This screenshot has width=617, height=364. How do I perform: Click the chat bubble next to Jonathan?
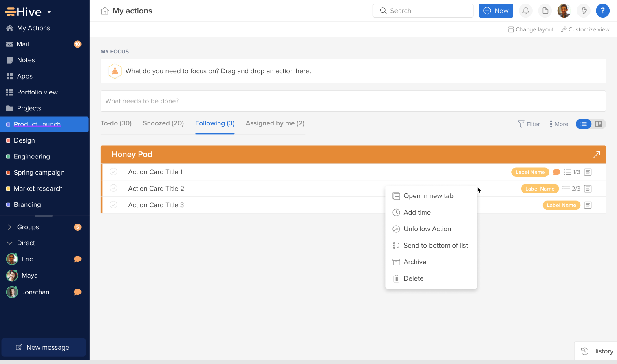[77, 292]
